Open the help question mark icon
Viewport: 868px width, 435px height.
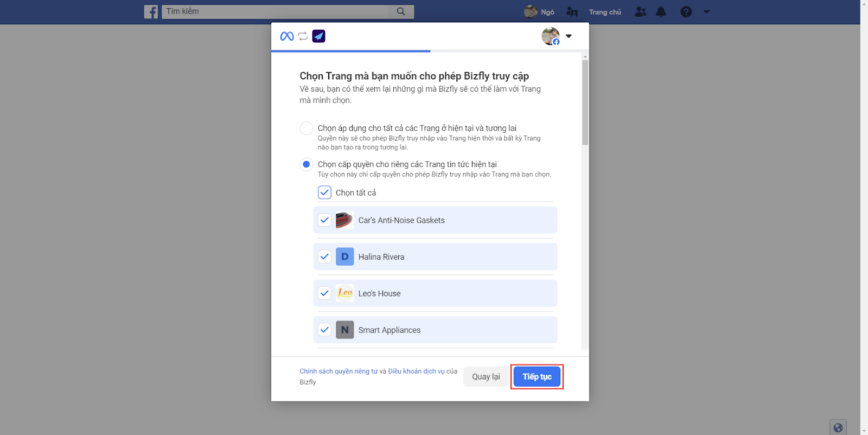pyautogui.click(x=686, y=11)
